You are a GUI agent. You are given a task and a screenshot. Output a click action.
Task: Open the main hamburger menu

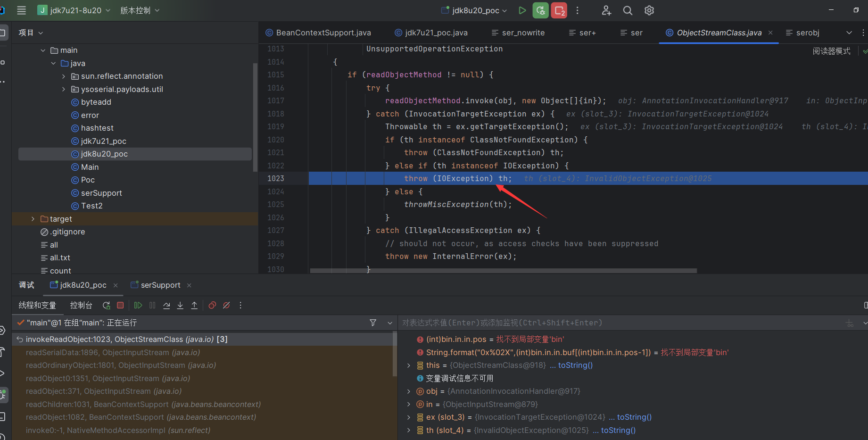click(x=21, y=10)
